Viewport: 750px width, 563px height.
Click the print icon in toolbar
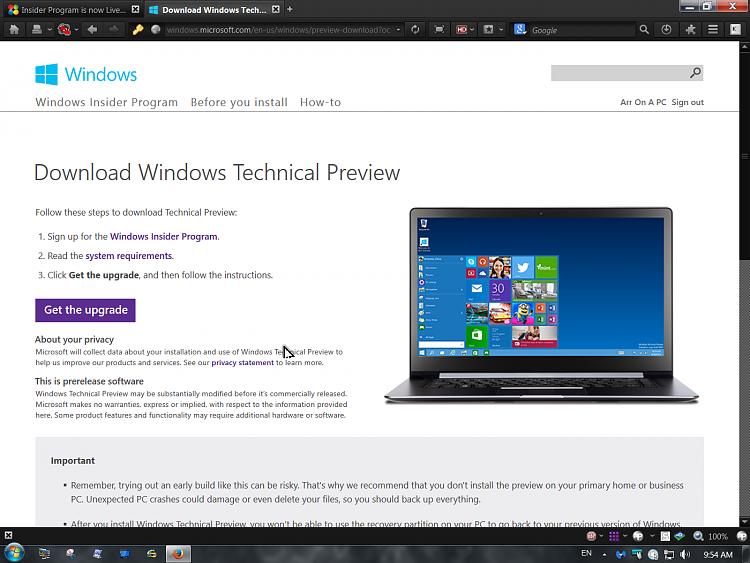(37, 30)
